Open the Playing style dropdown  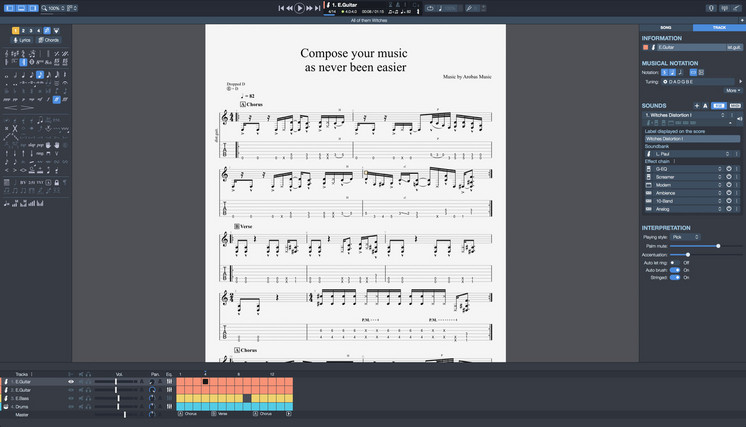click(x=690, y=237)
